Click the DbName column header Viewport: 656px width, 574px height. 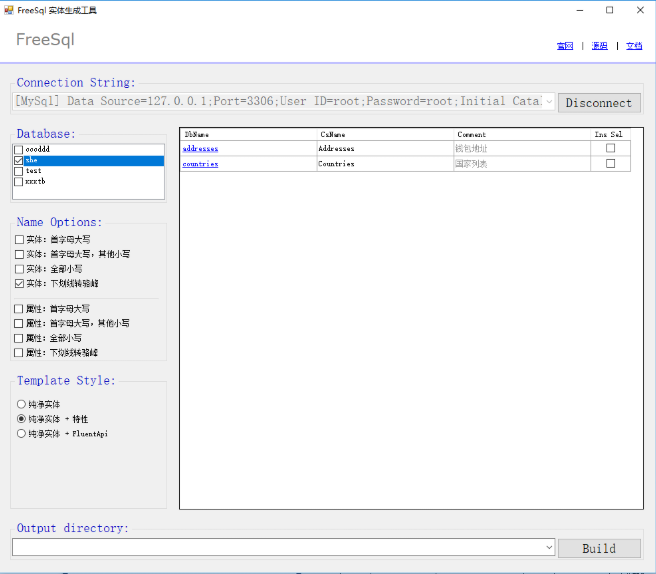point(249,134)
